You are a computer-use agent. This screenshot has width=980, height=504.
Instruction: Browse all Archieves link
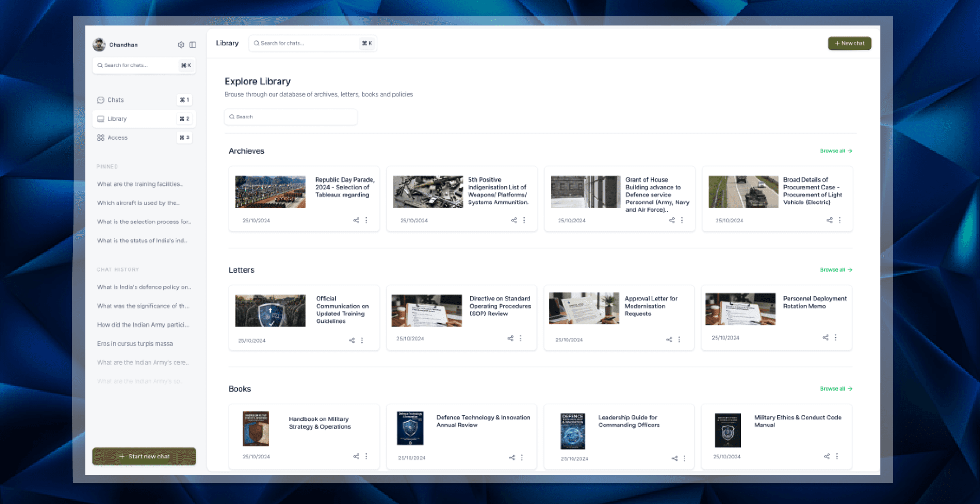[x=835, y=151]
